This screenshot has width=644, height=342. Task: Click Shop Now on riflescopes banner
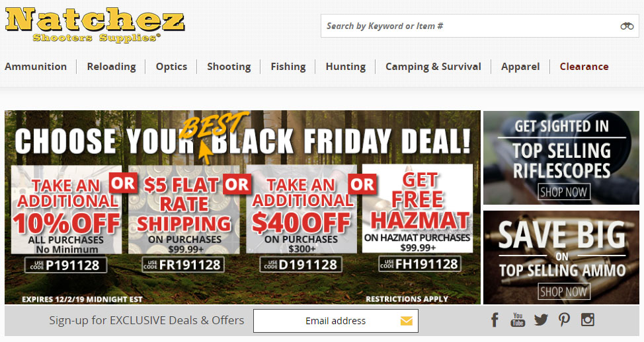(x=563, y=192)
